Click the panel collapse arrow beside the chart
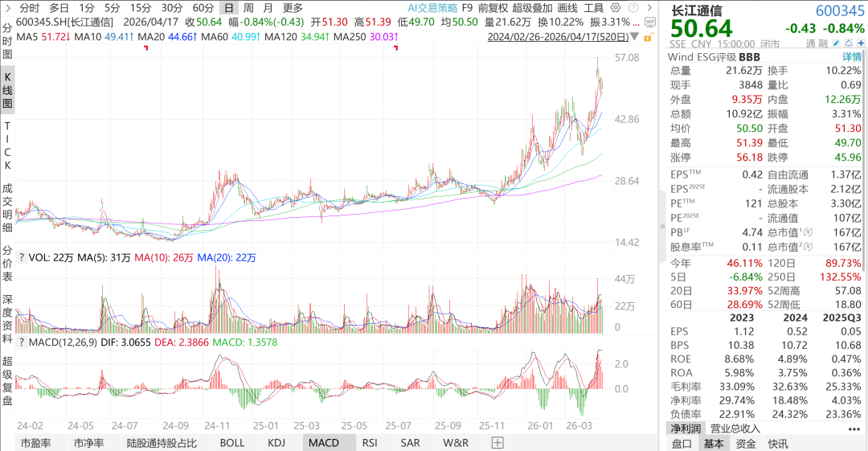 pos(662,226)
